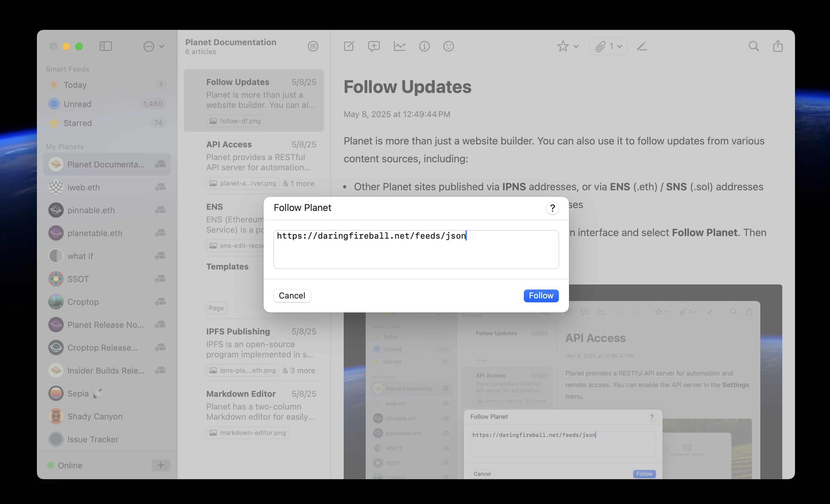This screenshot has width=830, height=504.
Task: Click the analytics chart icon
Action: tap(399, 46)
